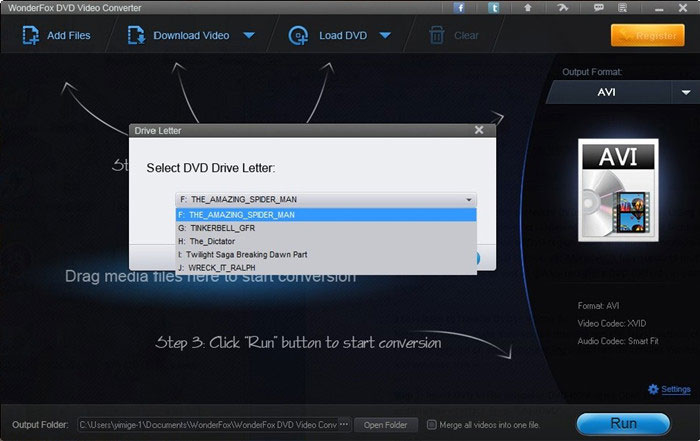
Task: Click the Clear label in toolbar
Action: pyautogui.click(x=466, y=35)
